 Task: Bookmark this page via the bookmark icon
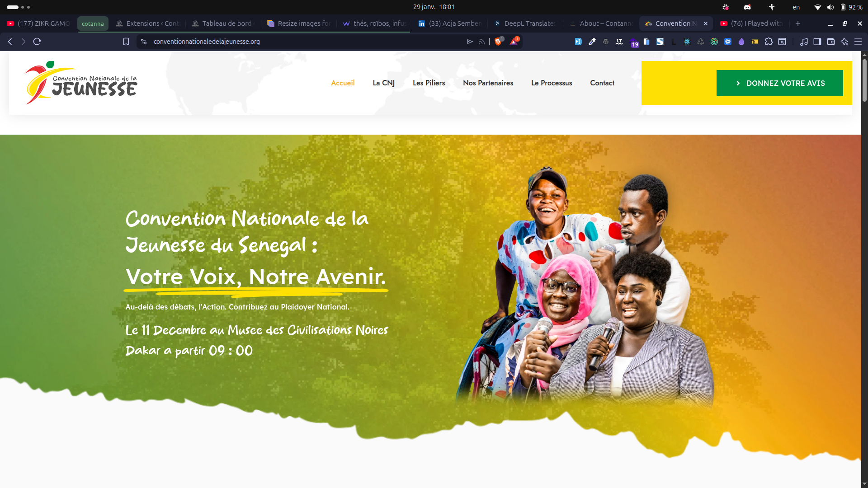(x=126, y=42)
